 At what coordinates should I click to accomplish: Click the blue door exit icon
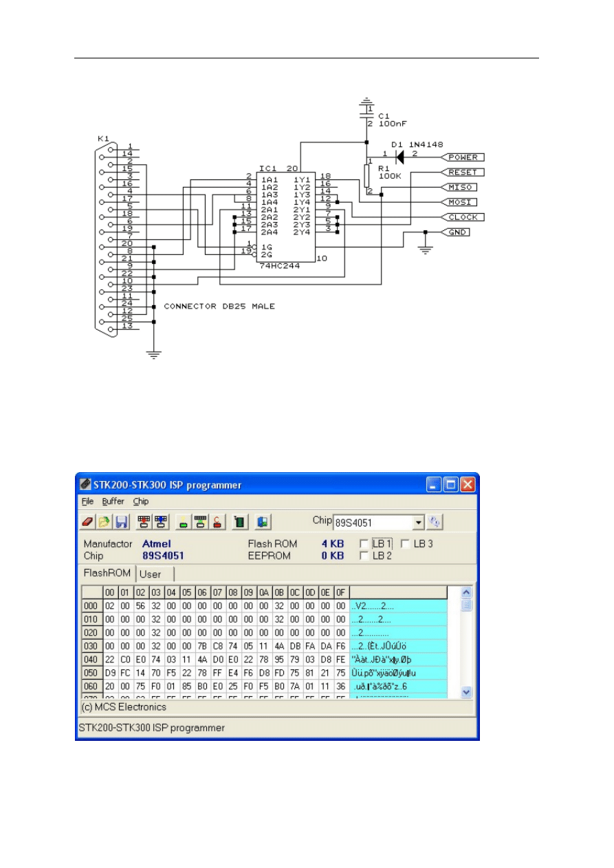coord(262,522)
